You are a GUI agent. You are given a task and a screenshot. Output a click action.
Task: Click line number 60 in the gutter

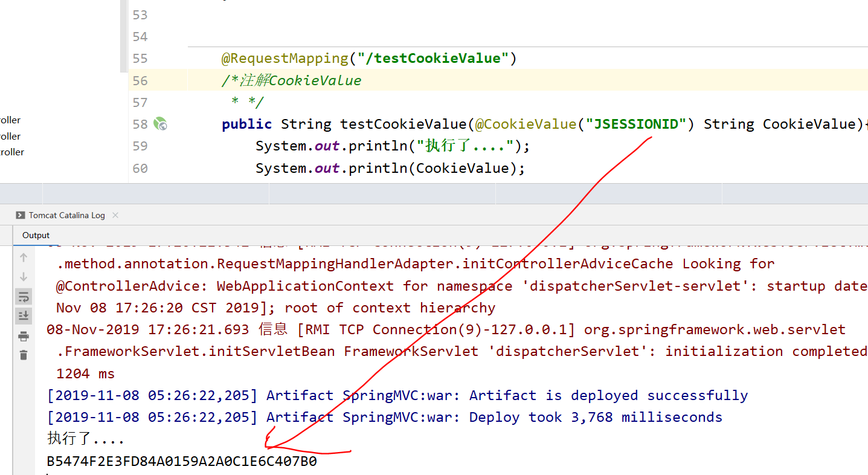pos(140,168)
